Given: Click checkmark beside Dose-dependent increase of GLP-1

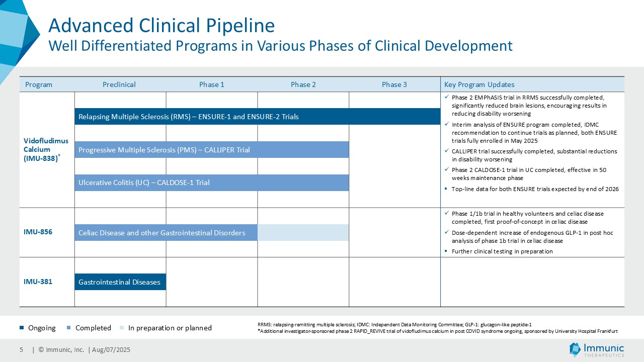Looking at the screenshot, I should click(x=447, y=233).
